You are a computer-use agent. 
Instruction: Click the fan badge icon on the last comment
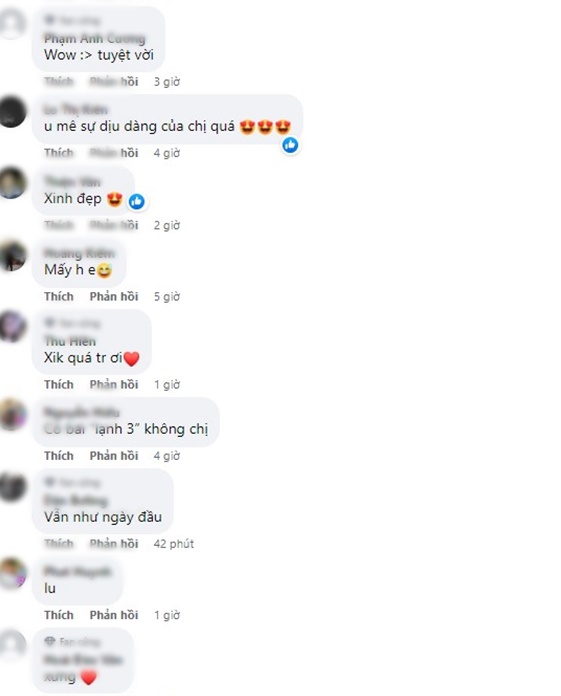(x=50, y=641)
